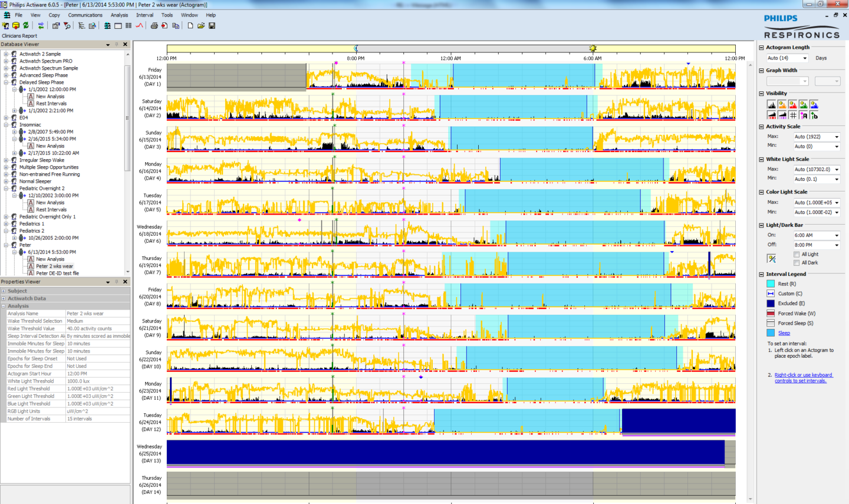The image size is (849, 504).
Task: Click the light/dark bar sun-moon icon
Action: [x=771, y=258]
